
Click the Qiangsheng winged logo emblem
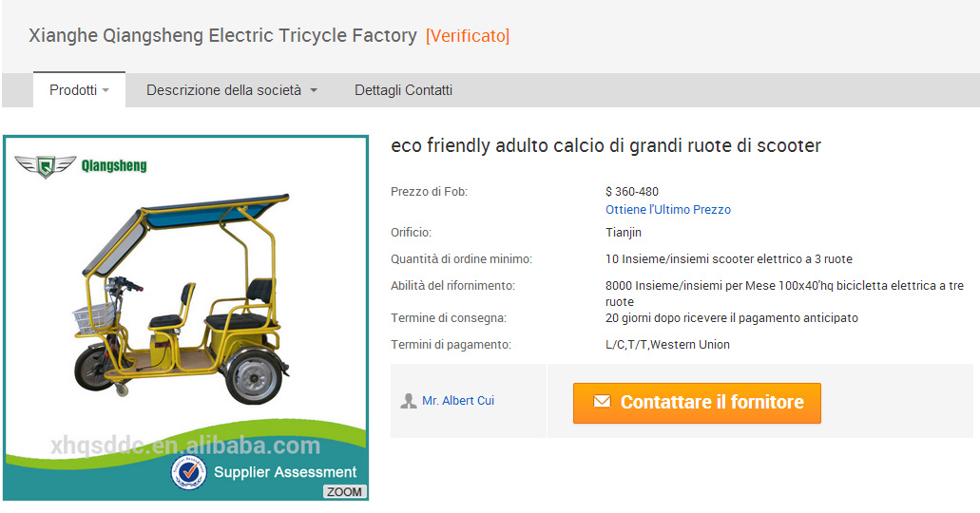coord(45,165)
